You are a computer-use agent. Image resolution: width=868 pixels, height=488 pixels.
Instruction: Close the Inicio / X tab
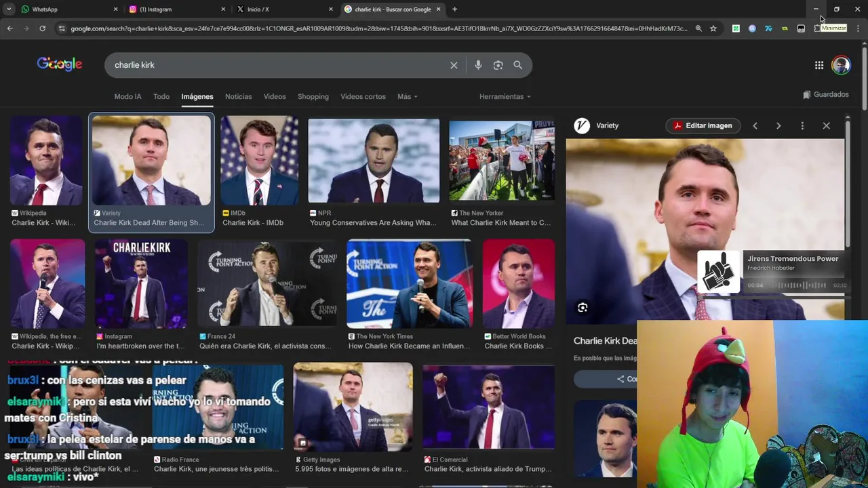coord(331,9)
